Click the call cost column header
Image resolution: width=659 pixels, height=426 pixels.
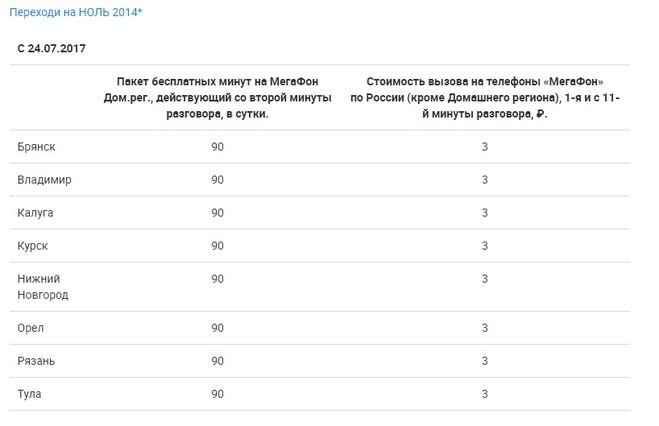coord(484,97)
